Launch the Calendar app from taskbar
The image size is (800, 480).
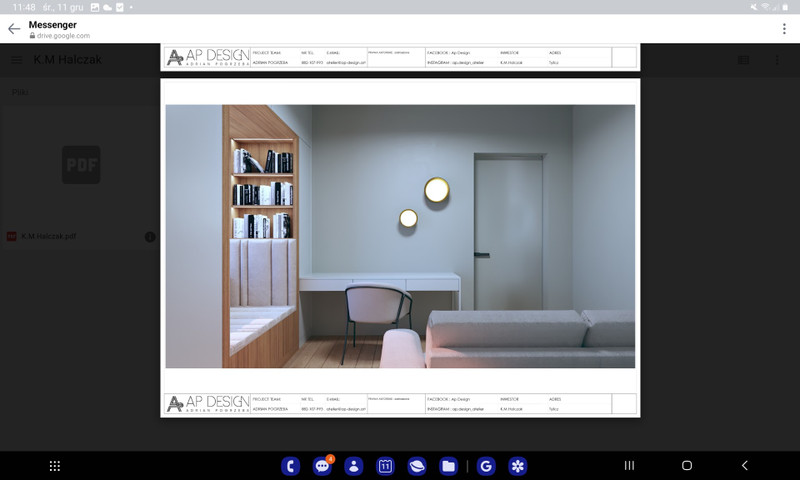386,466
